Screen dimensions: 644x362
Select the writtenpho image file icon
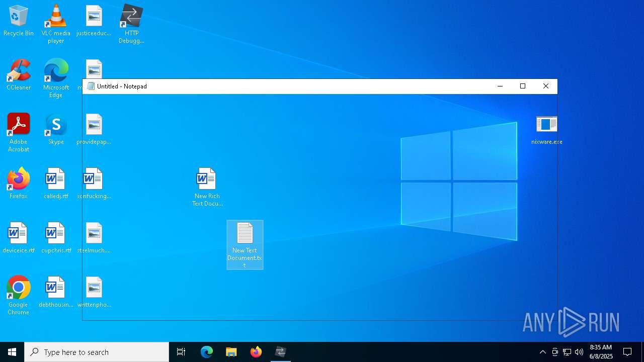[x=94, y=293]
